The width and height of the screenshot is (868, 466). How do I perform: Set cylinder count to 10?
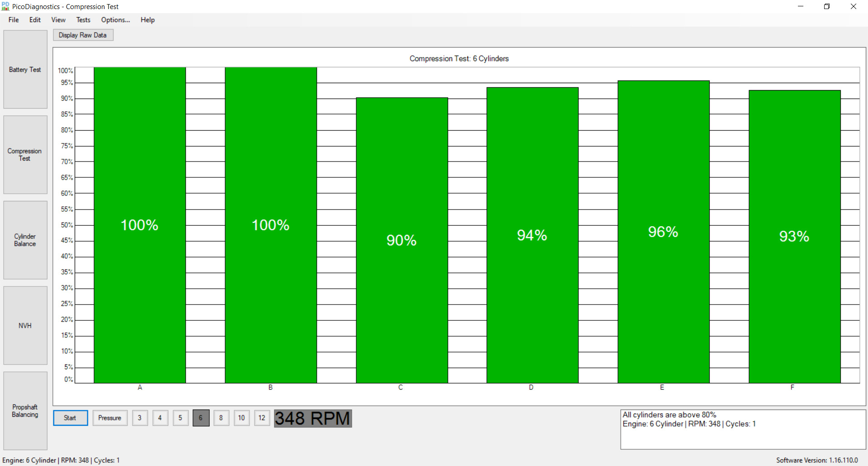coord(241,418)
